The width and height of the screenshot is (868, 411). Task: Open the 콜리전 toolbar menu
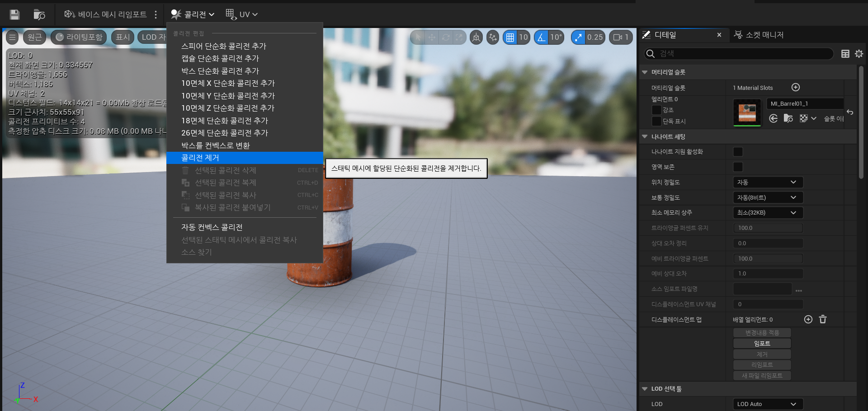tap(193, 14)
